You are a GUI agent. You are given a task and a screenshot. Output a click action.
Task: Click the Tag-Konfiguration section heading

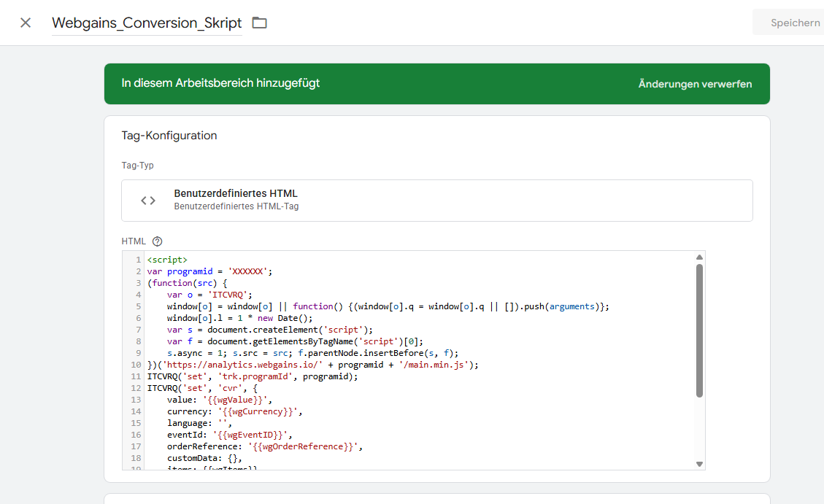(169, 136)
